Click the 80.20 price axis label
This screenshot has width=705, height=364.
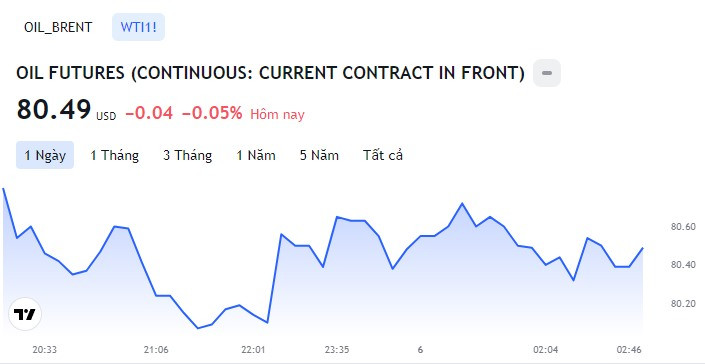coord(683,304)
